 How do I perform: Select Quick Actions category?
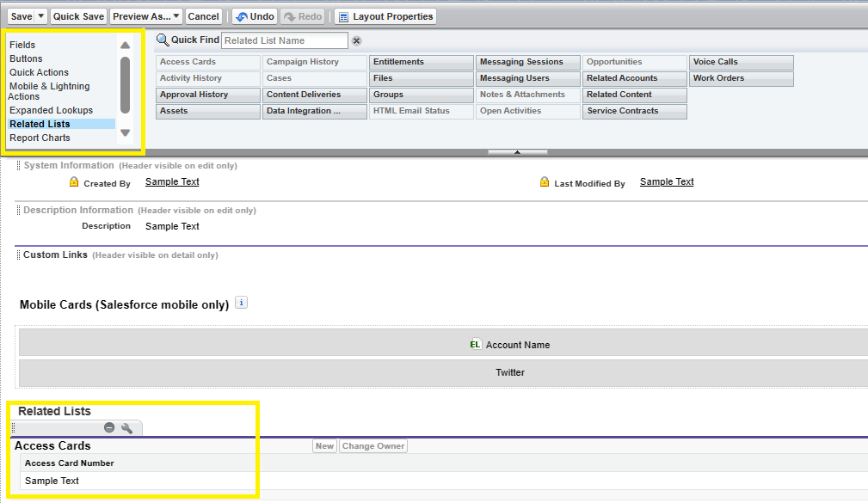coord(39,72)
